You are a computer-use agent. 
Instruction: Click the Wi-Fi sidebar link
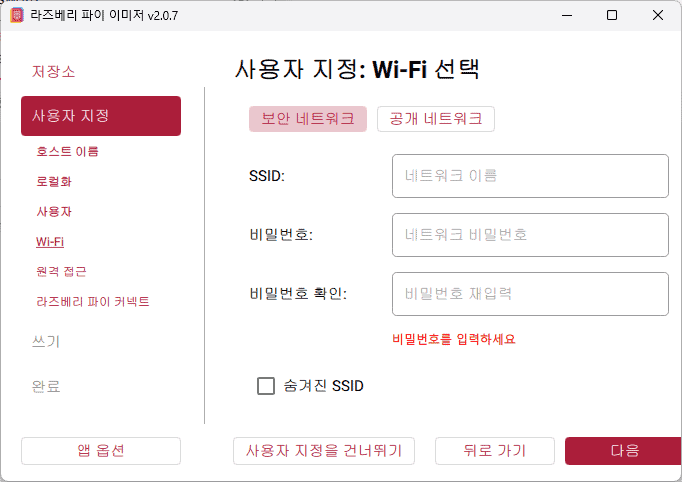50,242
